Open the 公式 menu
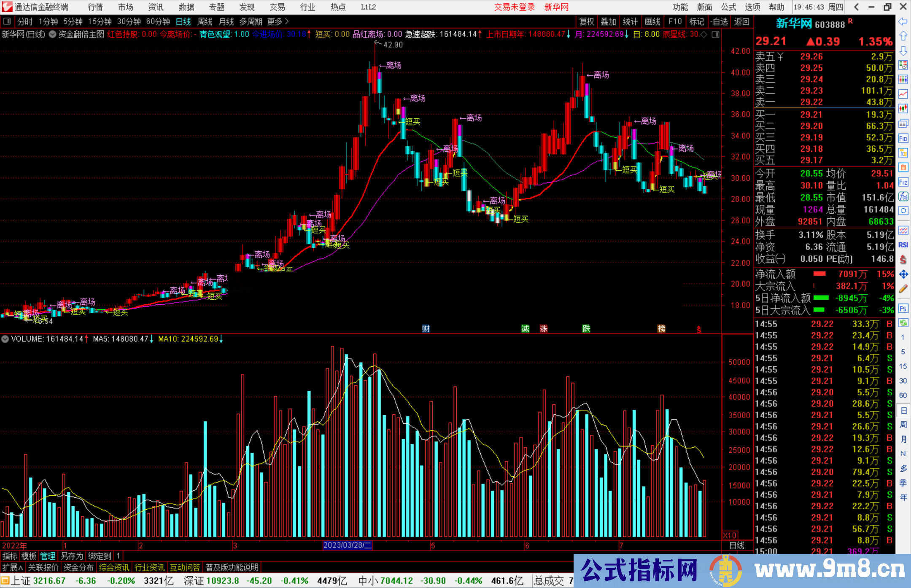The height and width of the screenshot is (588, 911). click(728, 7)
